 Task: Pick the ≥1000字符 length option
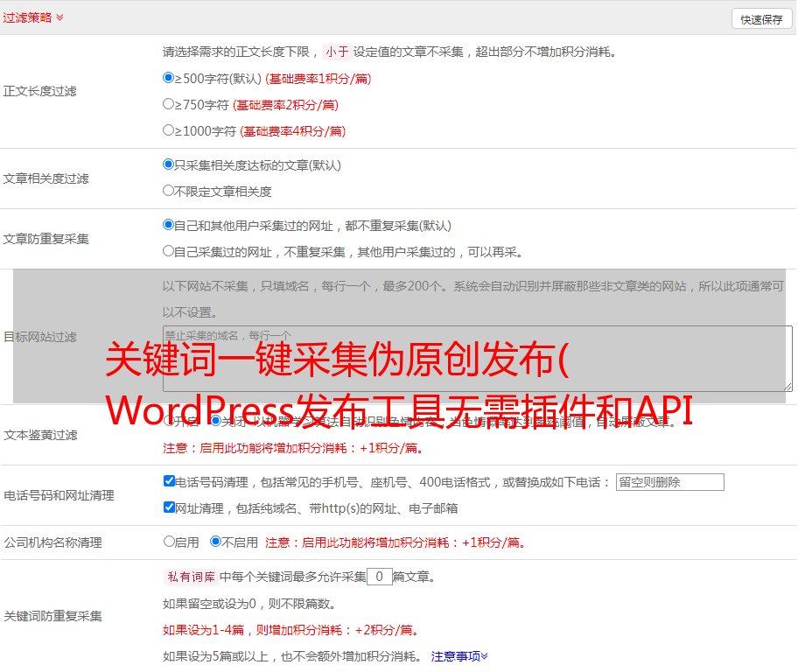(x=168, y=129)
